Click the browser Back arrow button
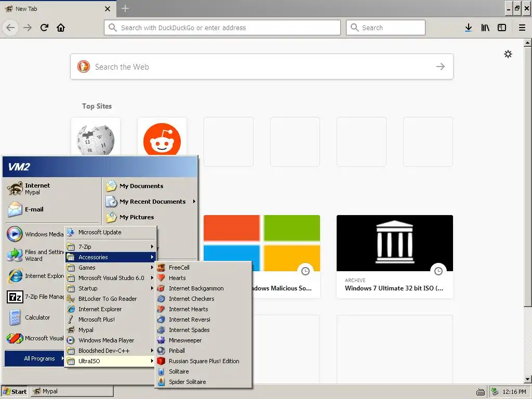This screenshot has width=532, height=399. coord(10,28)
